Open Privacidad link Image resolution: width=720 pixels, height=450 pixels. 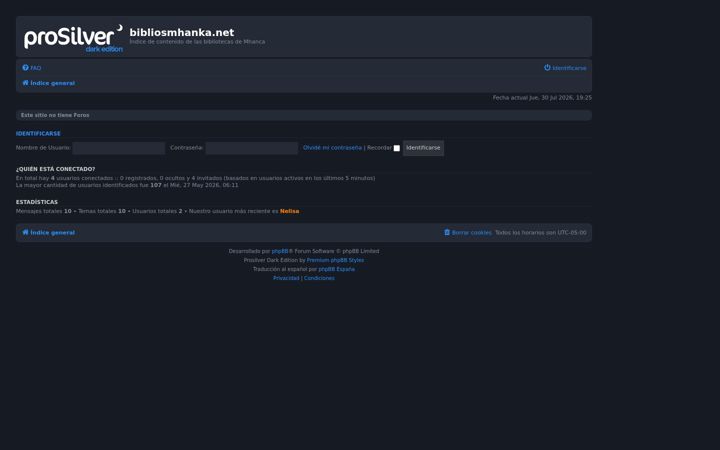286,278
